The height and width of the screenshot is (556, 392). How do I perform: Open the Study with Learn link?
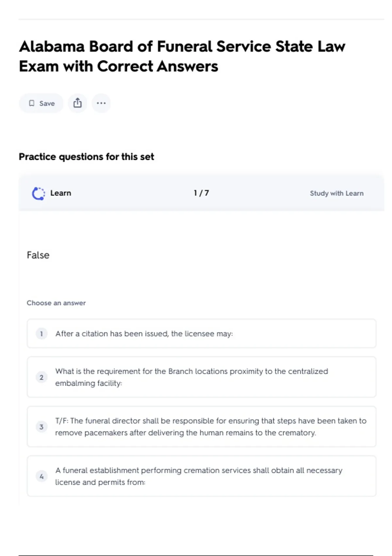(336, 193)
